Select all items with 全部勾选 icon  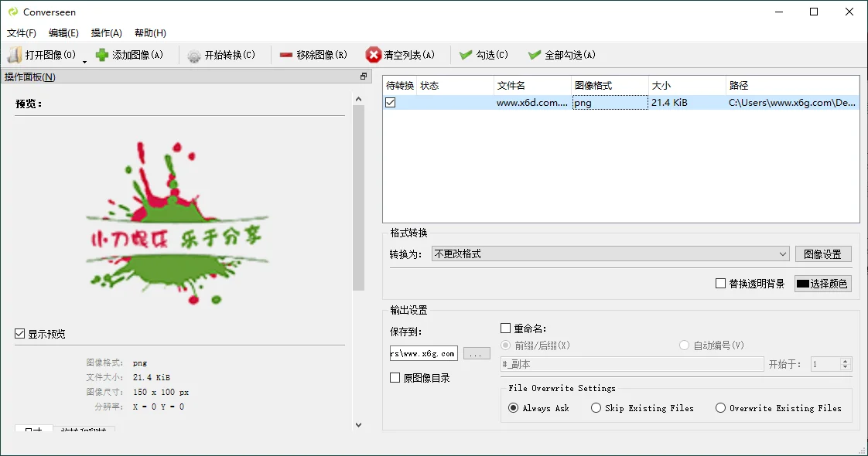point(533,54)
